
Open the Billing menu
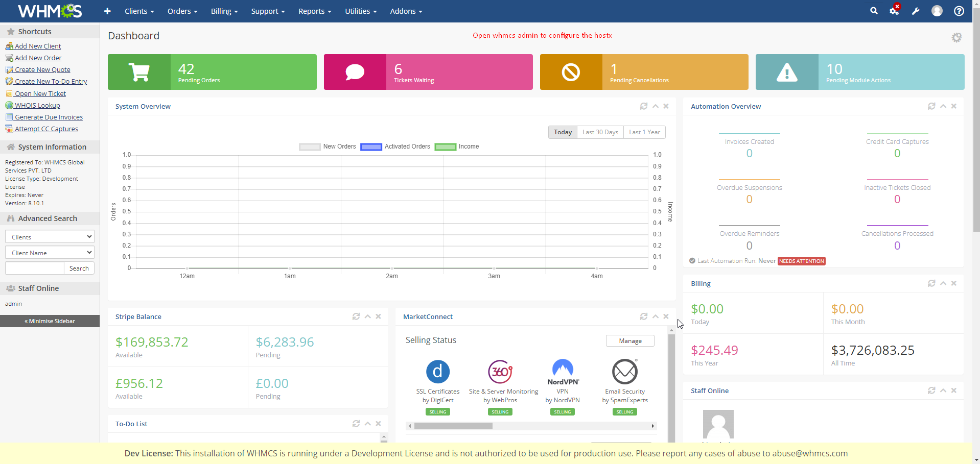pyautogui.click(x=224, y=11)
